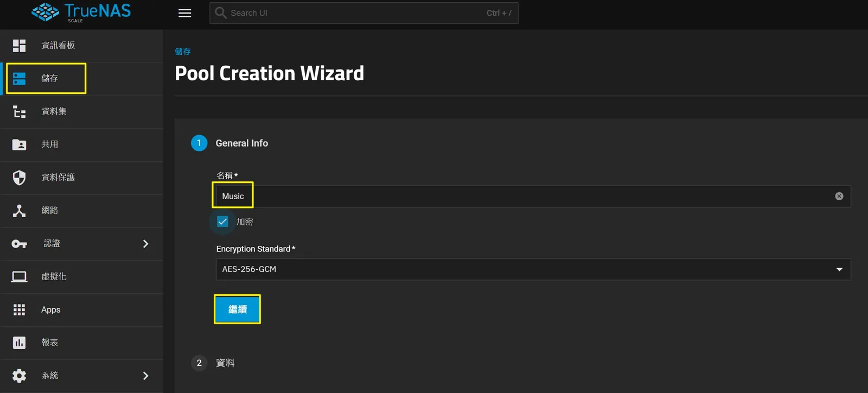
Task: Focus the Search UI field
Action: [x=364, y=13]
